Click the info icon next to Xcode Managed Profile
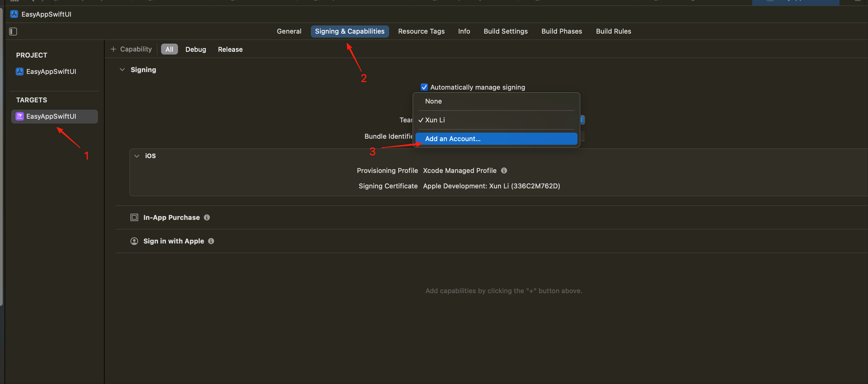The width and height of the screenshot is (868, 384). point(504,170)
